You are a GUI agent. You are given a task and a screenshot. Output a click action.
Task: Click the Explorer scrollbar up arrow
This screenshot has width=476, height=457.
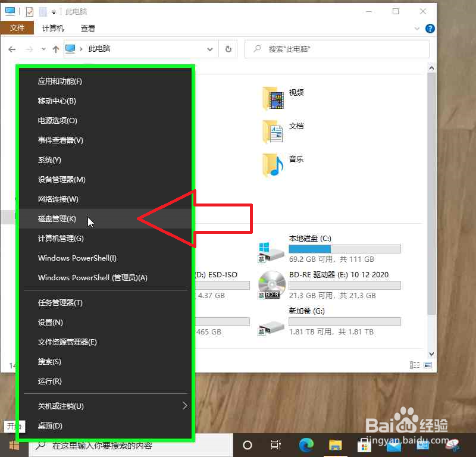(431, 68)
